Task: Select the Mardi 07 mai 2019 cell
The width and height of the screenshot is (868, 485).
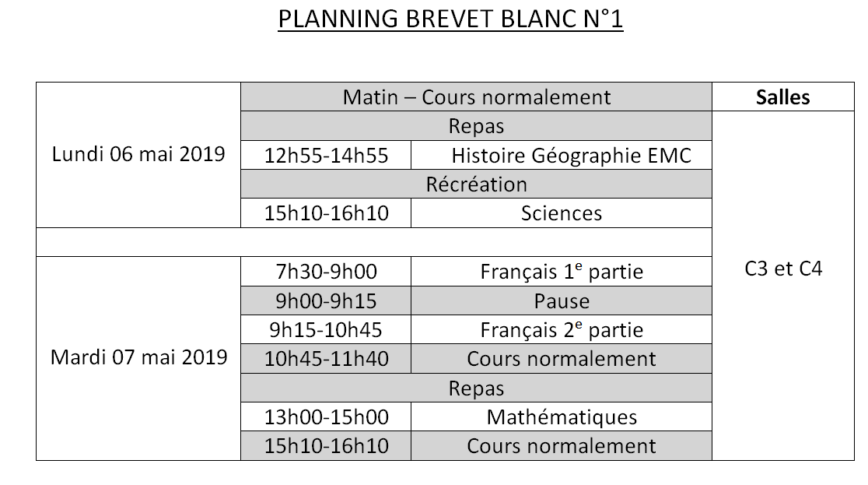Action: coord(138,357)
